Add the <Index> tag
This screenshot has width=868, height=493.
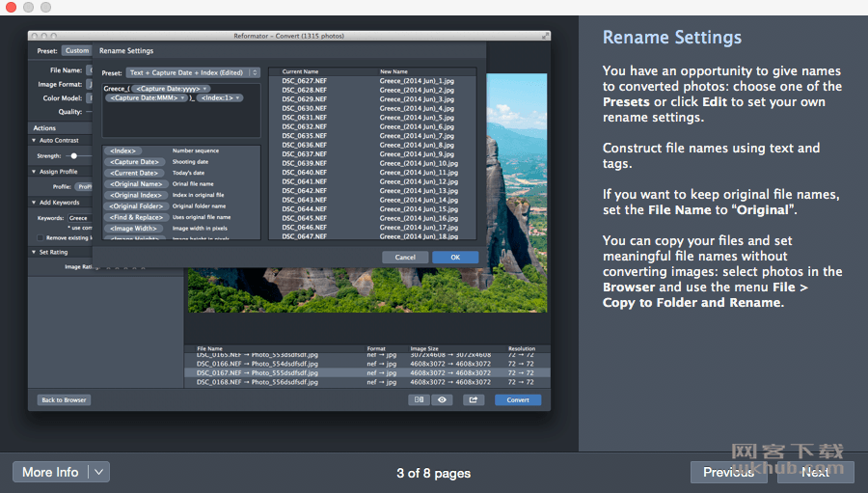(122, 151)
